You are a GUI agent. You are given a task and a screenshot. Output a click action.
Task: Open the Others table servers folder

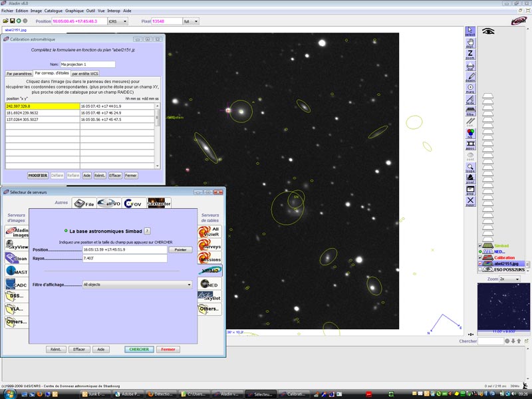209,309
